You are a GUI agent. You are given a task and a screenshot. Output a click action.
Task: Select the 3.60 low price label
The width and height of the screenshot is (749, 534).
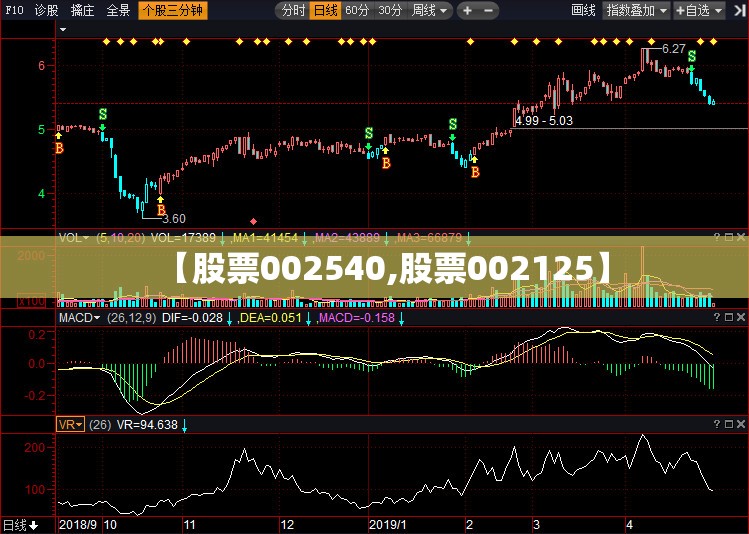click(174, 219)
